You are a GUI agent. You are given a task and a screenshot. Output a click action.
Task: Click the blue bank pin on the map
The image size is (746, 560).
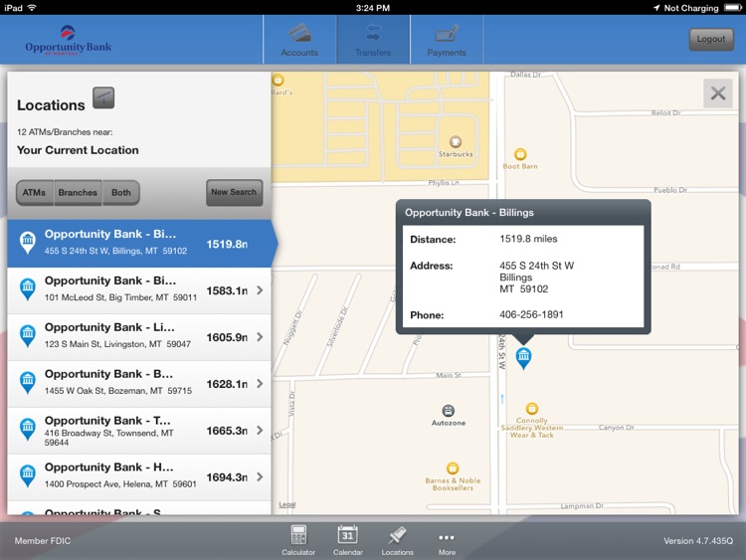tap(524, 358)
